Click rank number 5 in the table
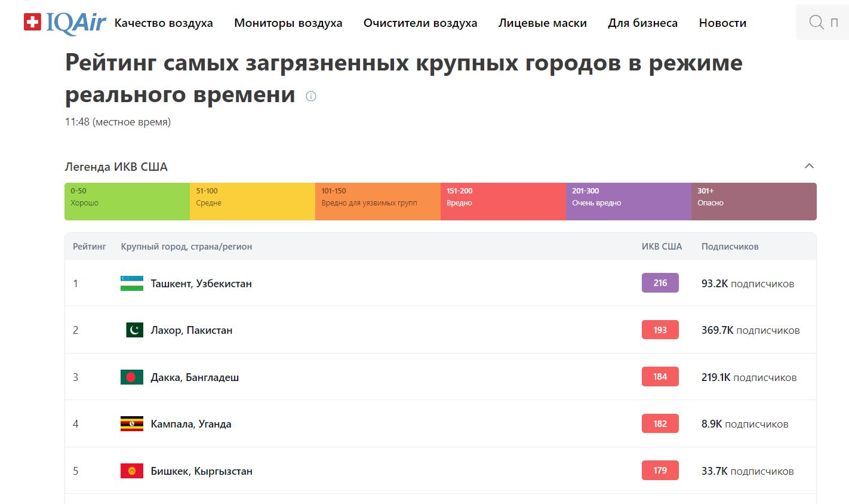 point(75,471)
